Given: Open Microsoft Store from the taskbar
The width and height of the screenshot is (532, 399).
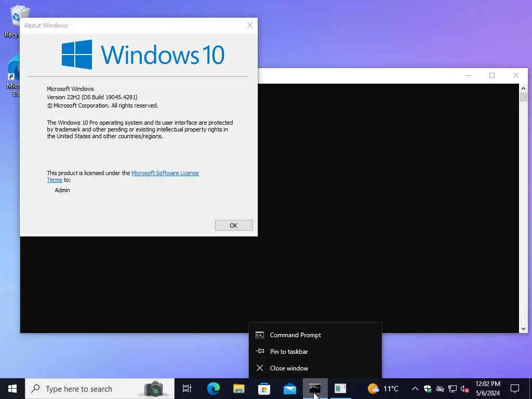Looking at the screenshot, I should pyautogui.click(x=264, y=389).
